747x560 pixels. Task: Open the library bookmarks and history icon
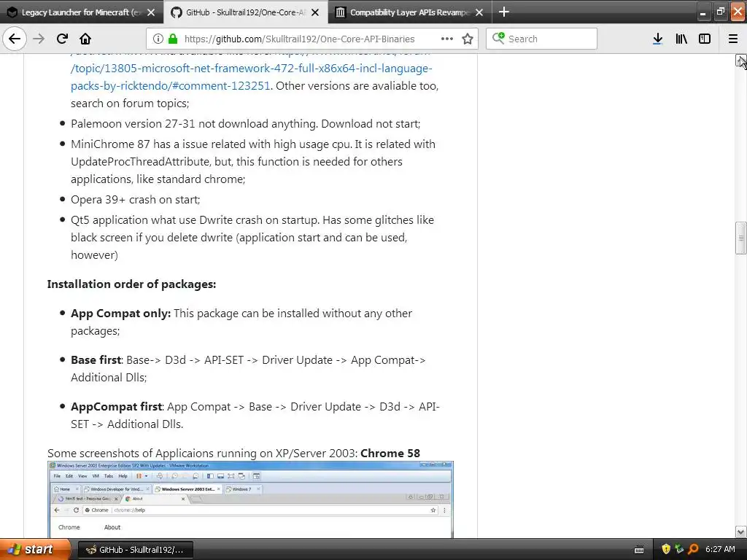click(x=681, y=39)
